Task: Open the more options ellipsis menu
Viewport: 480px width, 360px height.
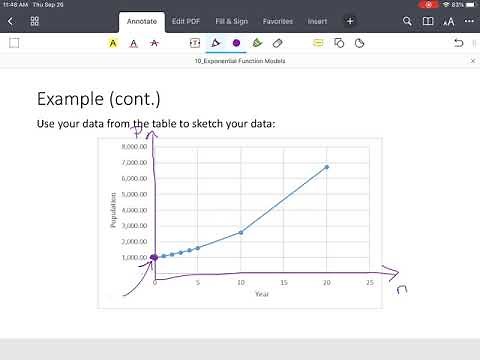Action: click(x=469, y=21)
